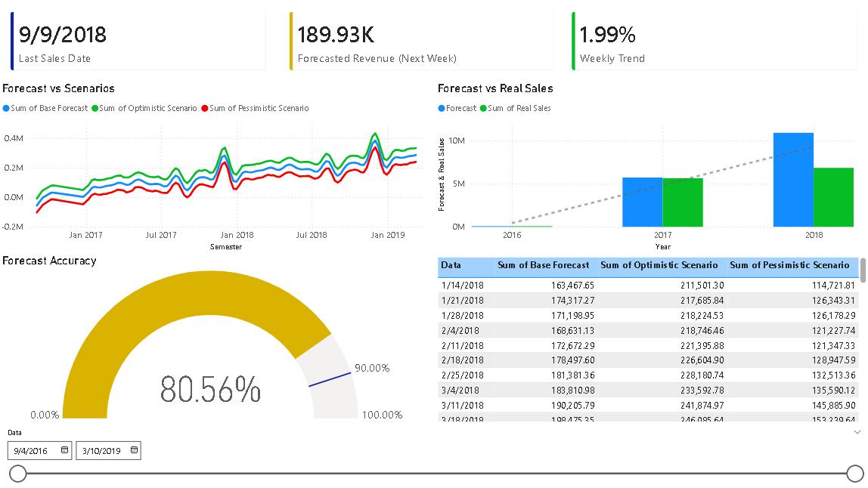Viewport: 868px width, 488px height.
Task: Click the green Sum of Real Sales legend dot
Action: click(x=482, y=107)
